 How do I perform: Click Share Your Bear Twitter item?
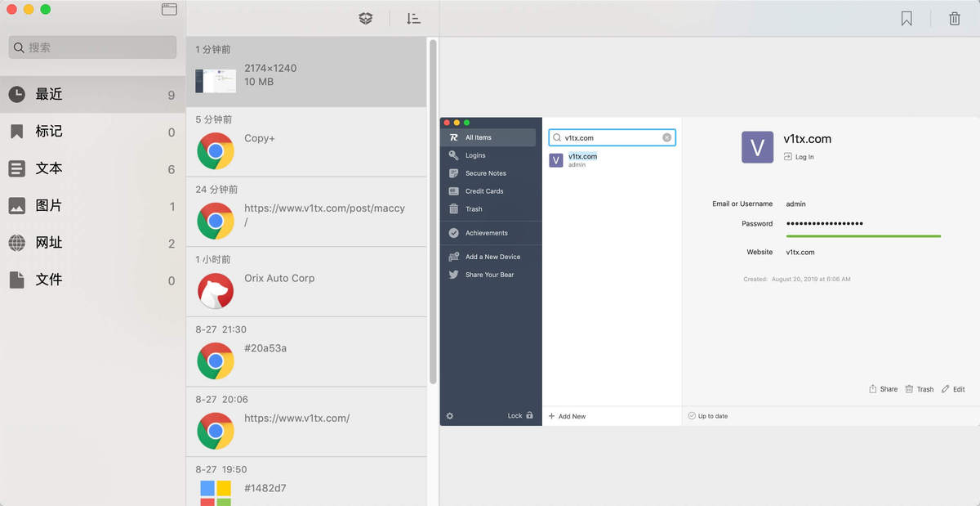point(489,275)
